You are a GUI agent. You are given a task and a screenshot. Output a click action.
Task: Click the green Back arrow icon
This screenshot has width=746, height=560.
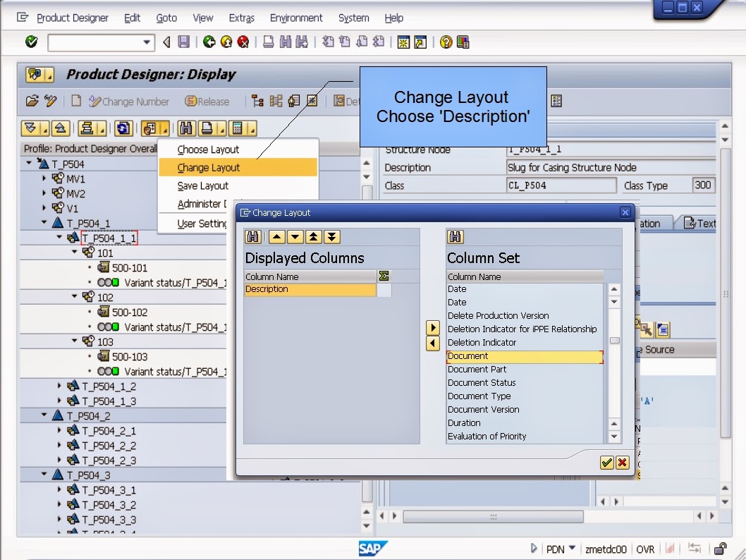[x=209, y=42]
